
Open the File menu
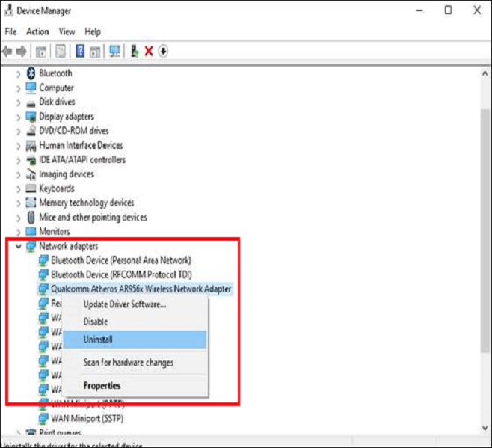(10, 31)
